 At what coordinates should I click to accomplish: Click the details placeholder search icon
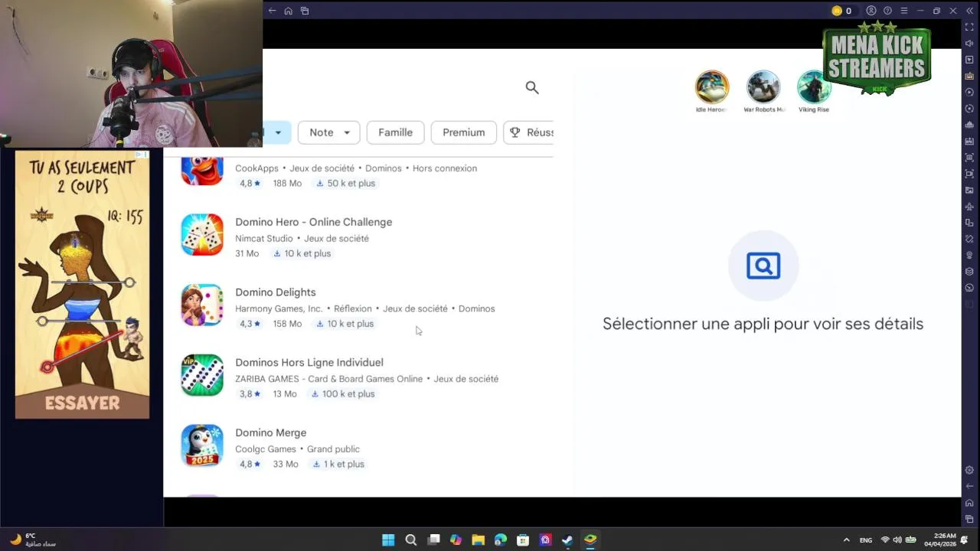coord(763,266)
